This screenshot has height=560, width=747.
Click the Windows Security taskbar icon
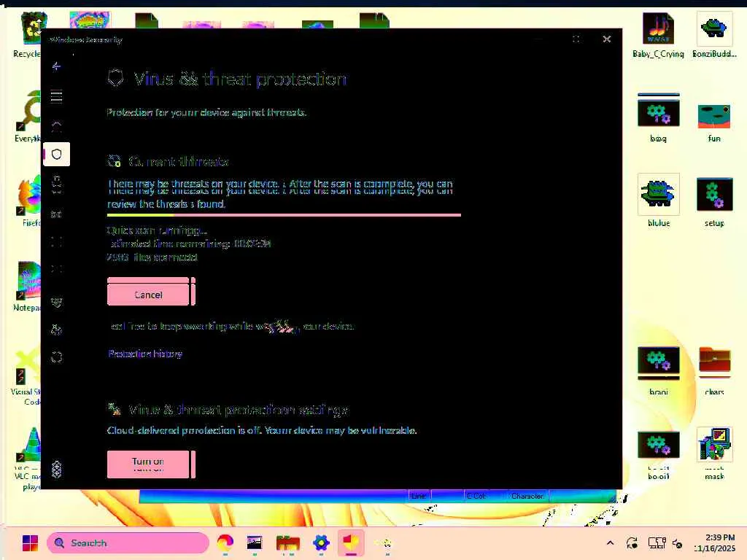[x=351, y=542]
